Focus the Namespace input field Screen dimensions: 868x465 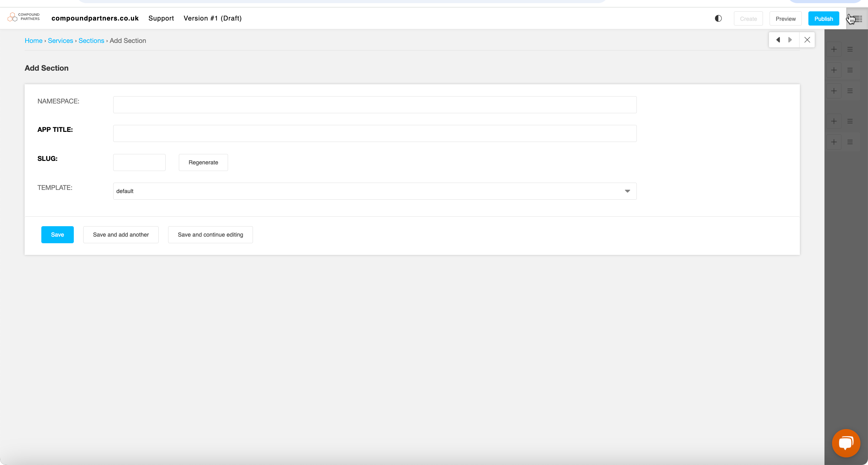[375, 105]
